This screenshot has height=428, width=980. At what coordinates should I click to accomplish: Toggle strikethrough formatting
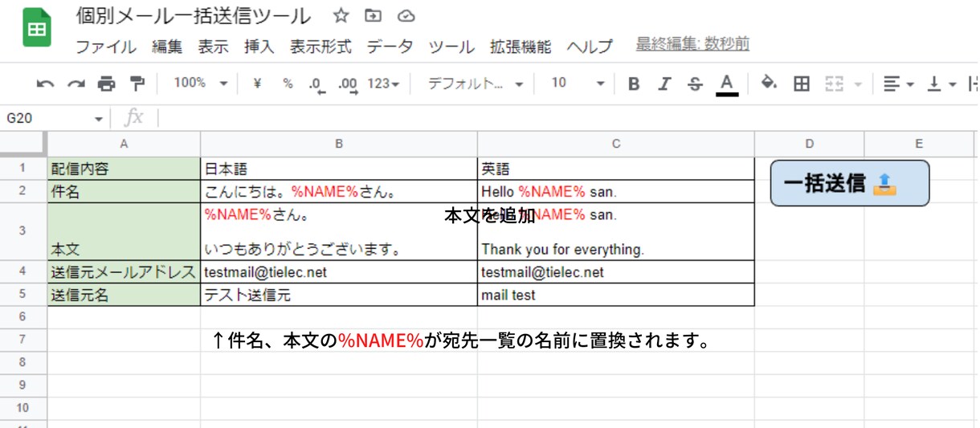click(x=695, y=84)
